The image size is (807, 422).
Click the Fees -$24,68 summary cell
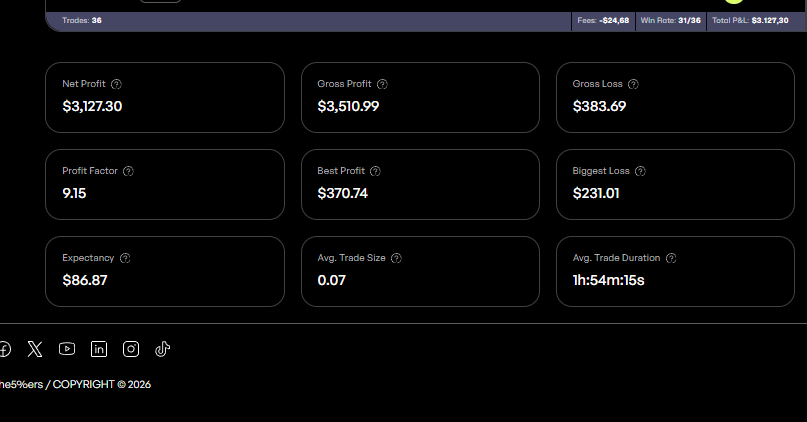(x=603, y=21)
